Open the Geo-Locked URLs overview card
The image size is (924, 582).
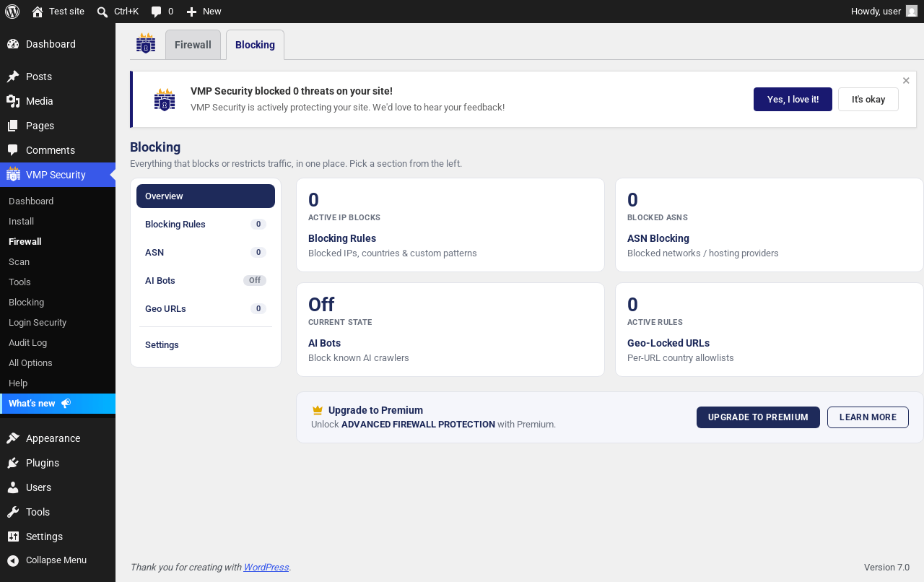pyautogui.click(x=770, y=330)
